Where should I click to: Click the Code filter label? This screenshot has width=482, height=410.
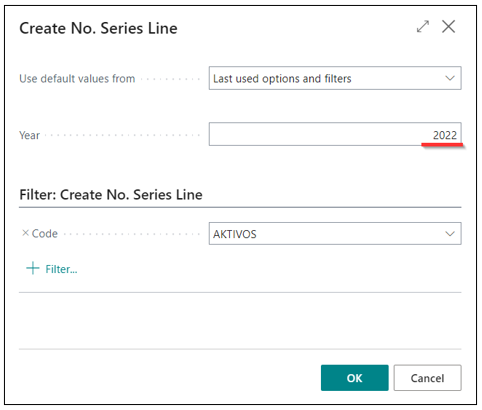[x=45, y=234]
